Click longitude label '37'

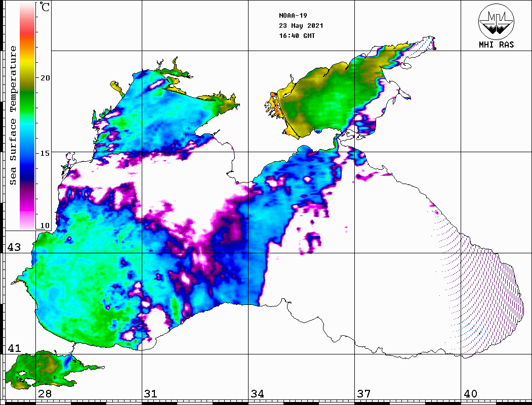(364, 394)
